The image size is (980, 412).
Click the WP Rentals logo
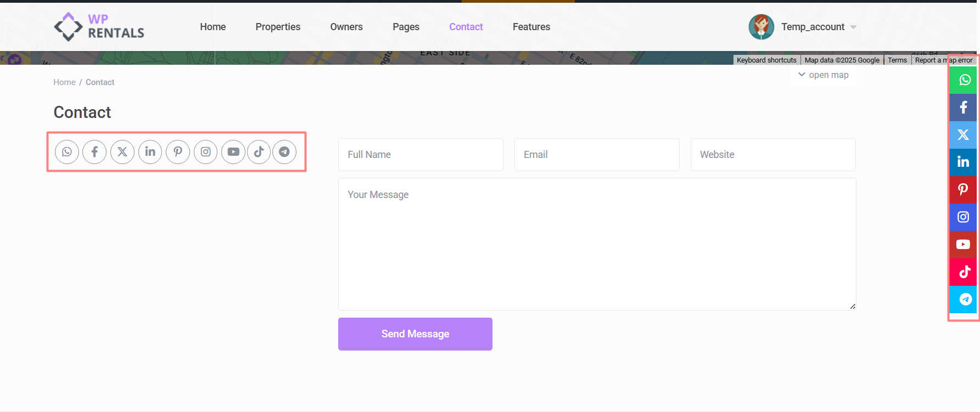pyautogui.click(x=99, y=27)
